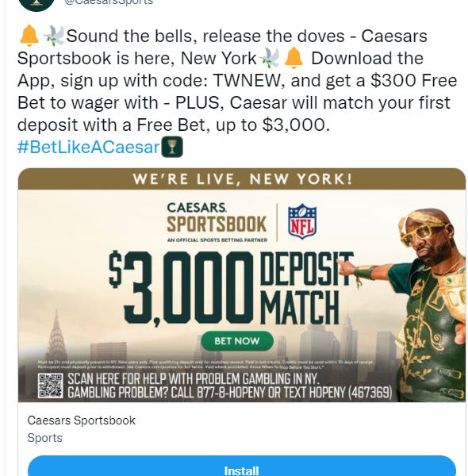Click the Sports category label
The image size is (468, 476).
tap(44, 438)
